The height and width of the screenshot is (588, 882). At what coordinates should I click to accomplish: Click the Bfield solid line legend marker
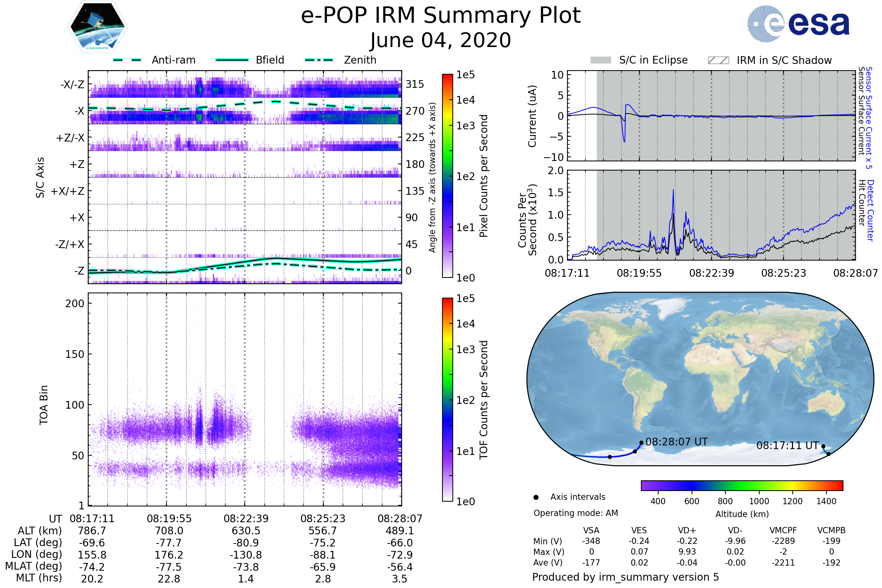[x=232, y=60]
